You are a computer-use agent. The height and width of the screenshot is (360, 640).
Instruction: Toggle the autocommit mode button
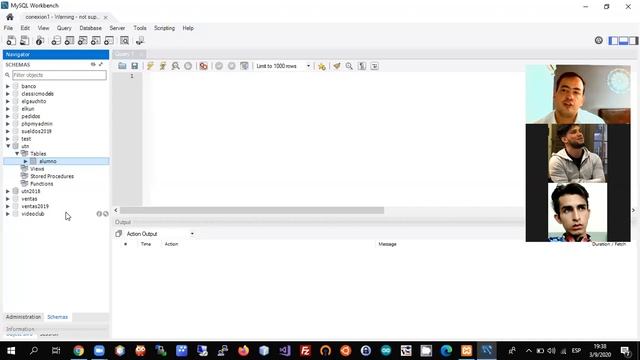244,66
